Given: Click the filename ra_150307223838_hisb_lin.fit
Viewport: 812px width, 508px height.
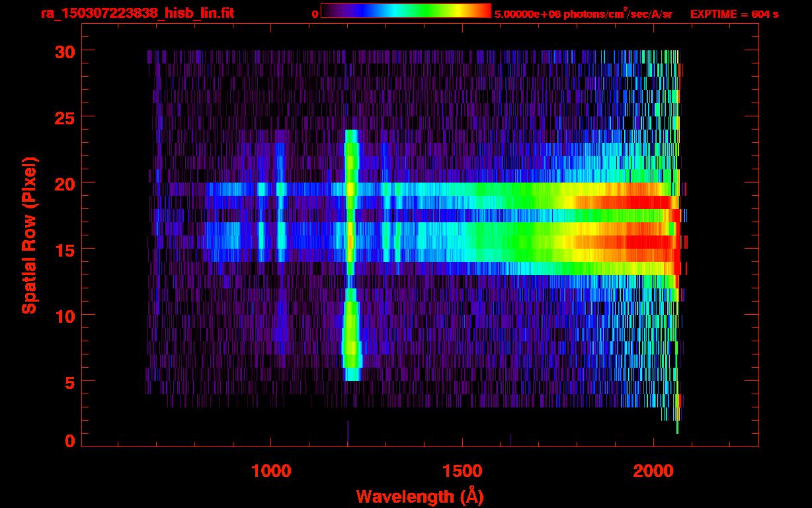Looking at the screenshot, I should (x=137, y=13).
